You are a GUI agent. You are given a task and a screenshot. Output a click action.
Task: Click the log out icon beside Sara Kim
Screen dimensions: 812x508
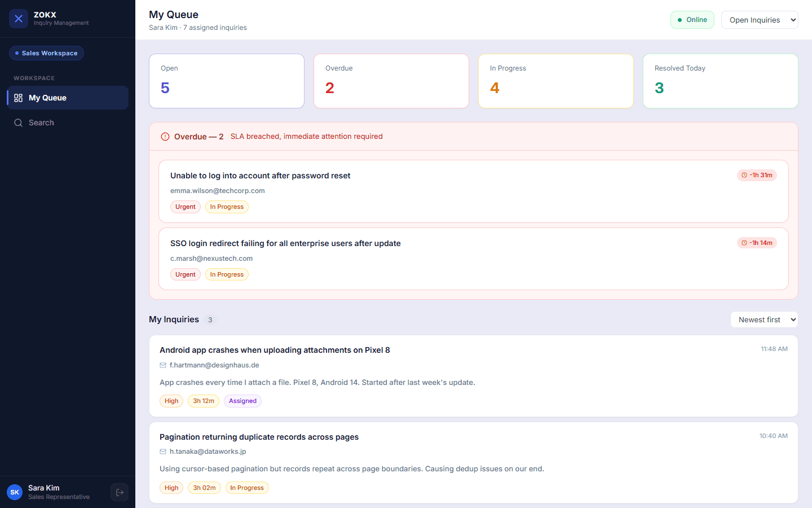[x=120, y=492]
